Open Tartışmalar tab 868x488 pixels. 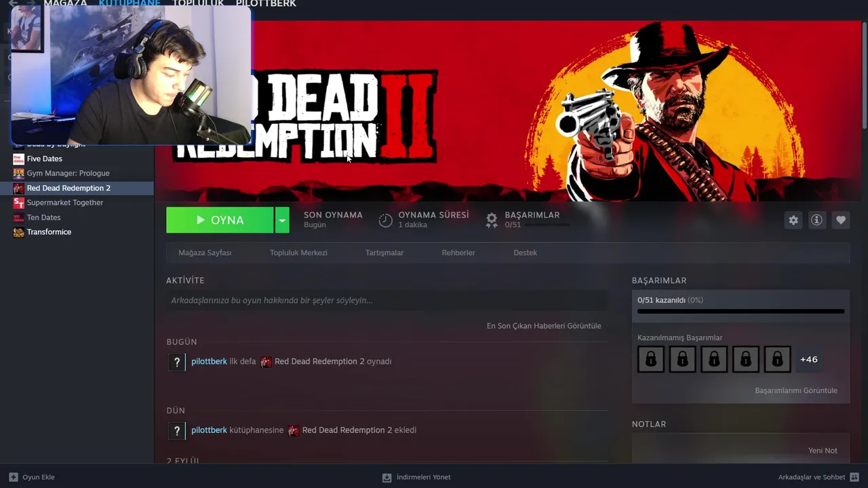pyautogui.click(x=384, y=253)
